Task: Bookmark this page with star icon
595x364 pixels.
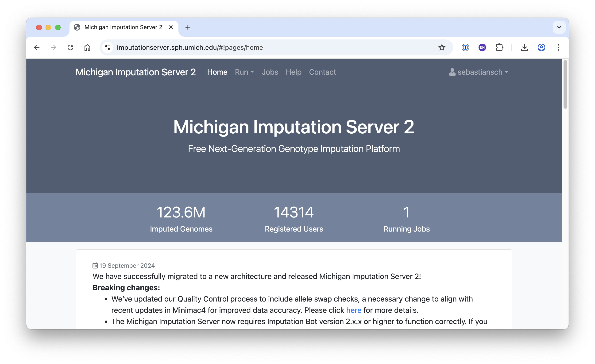Action: point(442,48)
